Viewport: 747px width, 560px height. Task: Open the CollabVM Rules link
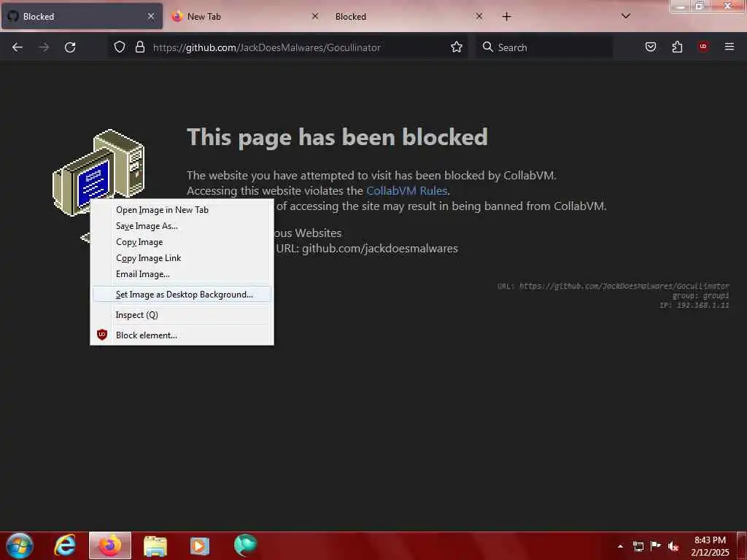pos(406,191)
